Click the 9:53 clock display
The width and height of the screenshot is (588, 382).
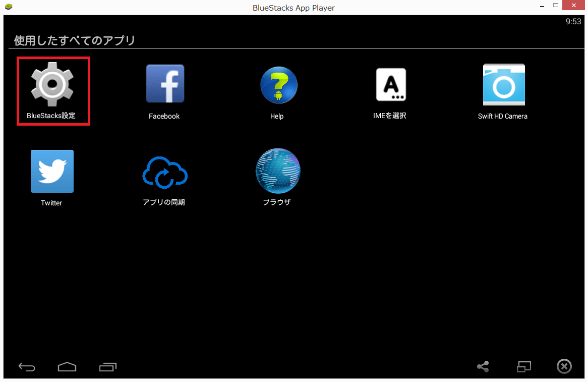coord(573,22)
